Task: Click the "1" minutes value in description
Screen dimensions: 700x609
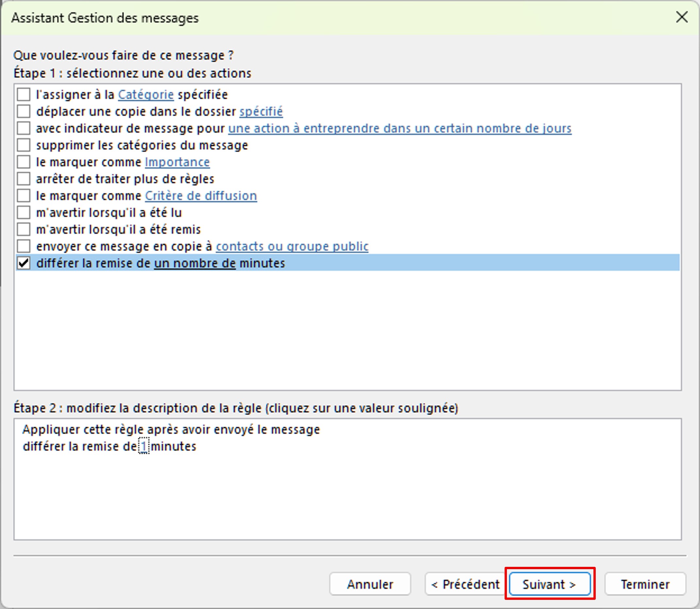Action: pos(144,446)
